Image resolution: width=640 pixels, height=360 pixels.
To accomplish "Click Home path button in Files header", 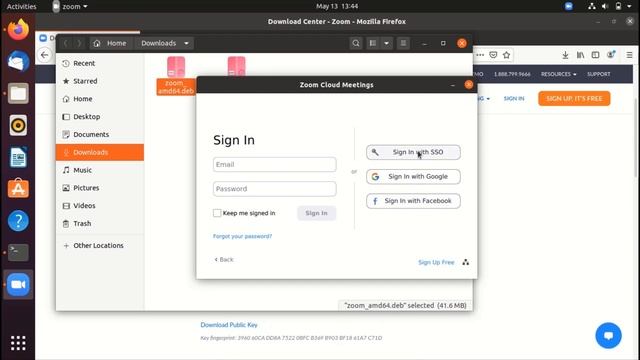I will pyautogui.click(x=110, y=43).
